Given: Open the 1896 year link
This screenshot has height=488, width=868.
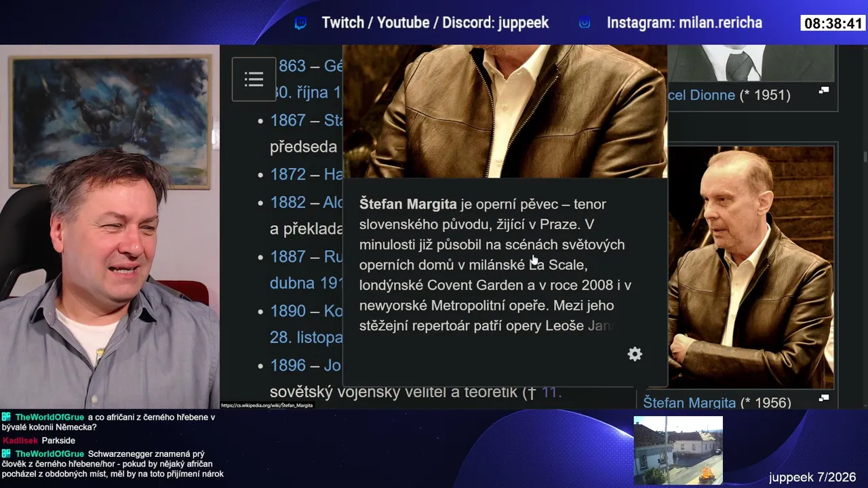Looking at the screenshot, I should [x=288, y=365].
